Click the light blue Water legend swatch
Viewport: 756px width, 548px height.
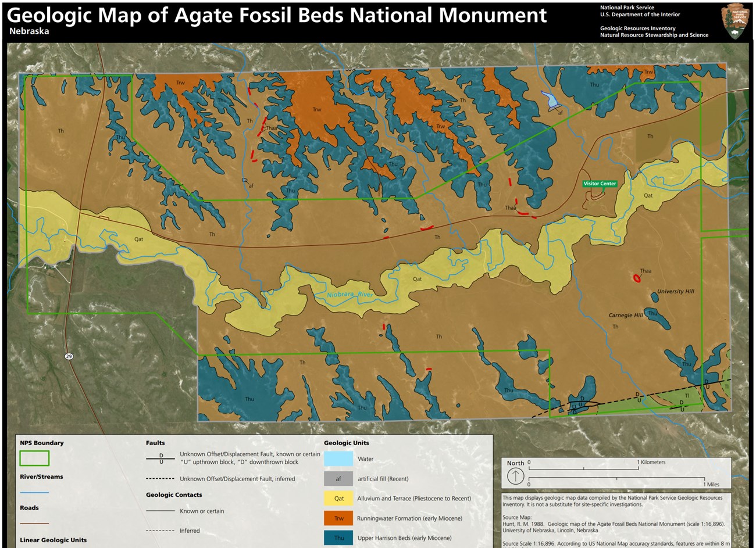(x=338, y=459)
